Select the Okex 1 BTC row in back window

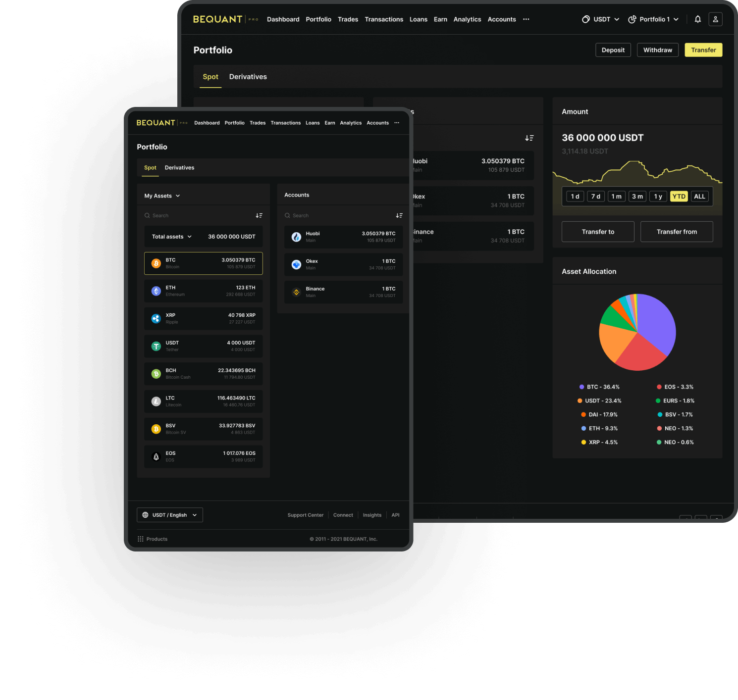pyautogui.click(x=473, y=200)
